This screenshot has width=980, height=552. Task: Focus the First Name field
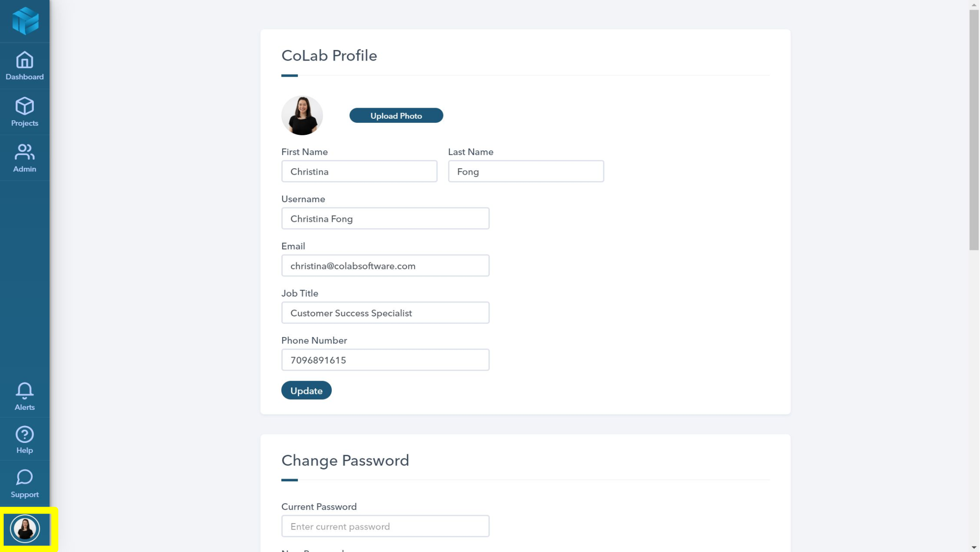click(x=359, y=171)
